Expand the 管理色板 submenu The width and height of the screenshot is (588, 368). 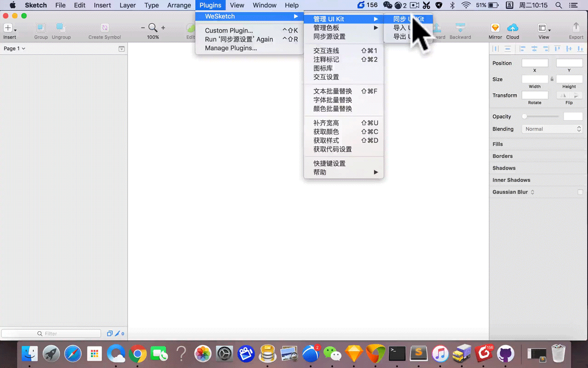tap(344, 28)
